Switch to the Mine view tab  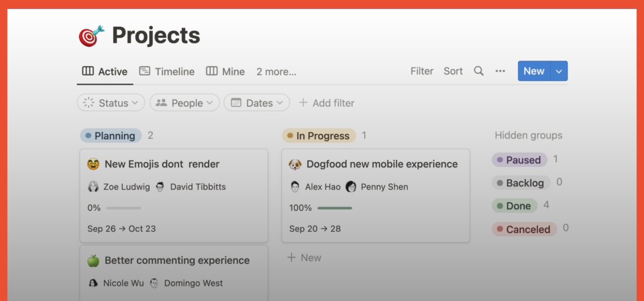[x=226, y=72]
